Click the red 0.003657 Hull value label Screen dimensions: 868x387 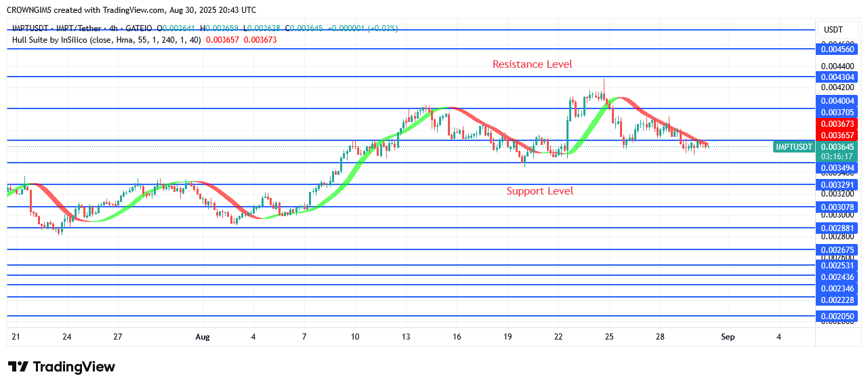838,136
